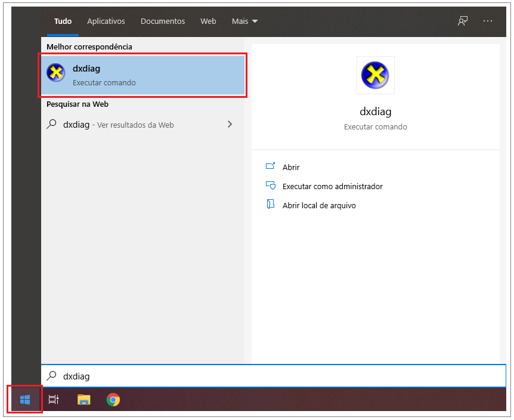Switch to the Aplicativos tab
514x420 pixels.
pos(106,21)
